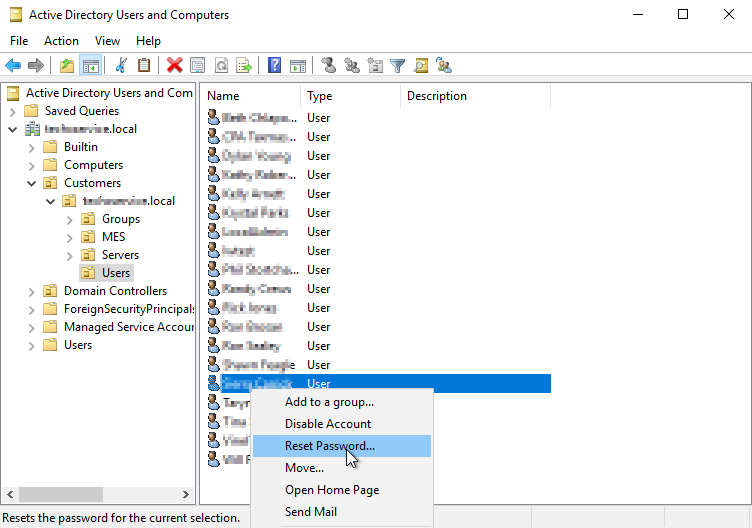The height and width of the screenshot is (528, 752).
Task: Open the blue Help question mark icon
Action: tap(274, 65)
